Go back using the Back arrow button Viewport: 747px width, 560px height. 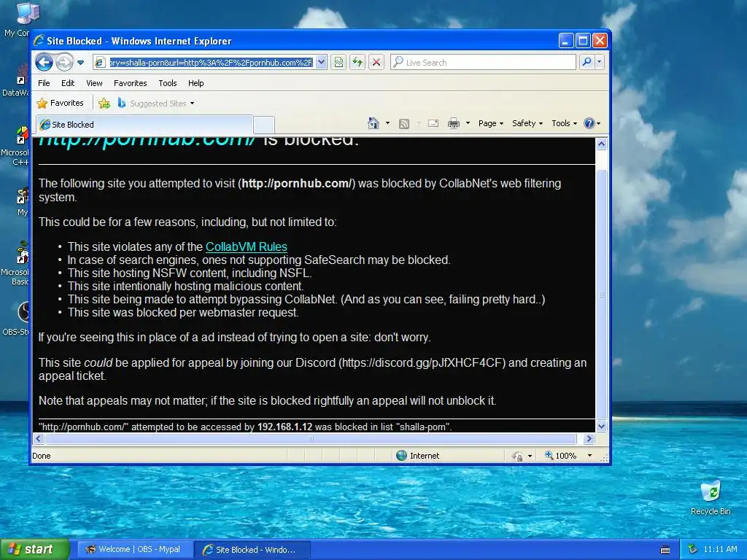click(44, 63)
